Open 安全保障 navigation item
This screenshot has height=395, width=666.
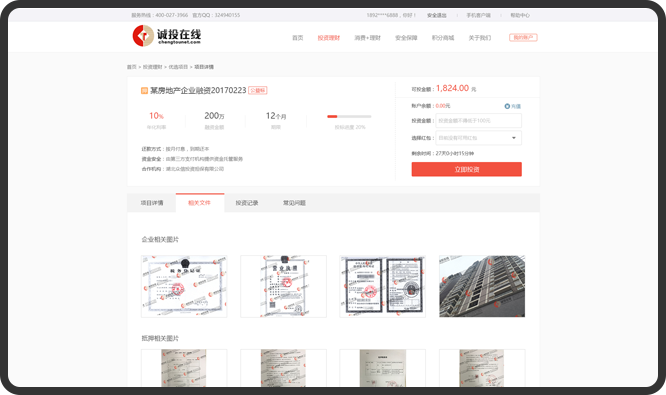click(406, 38)
